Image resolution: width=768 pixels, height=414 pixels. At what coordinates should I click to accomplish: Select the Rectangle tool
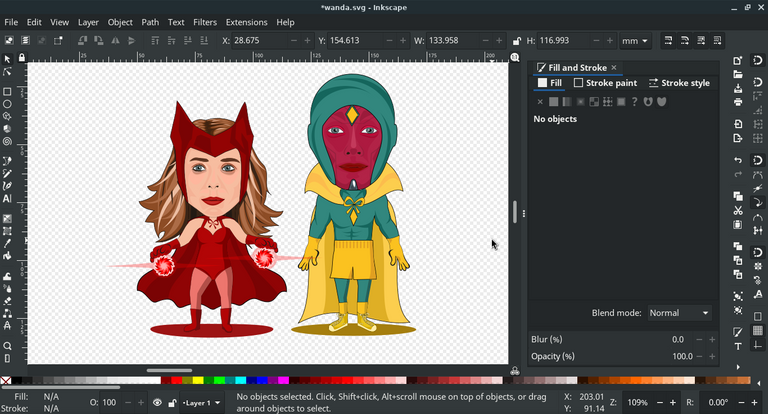tap(7, 92)
